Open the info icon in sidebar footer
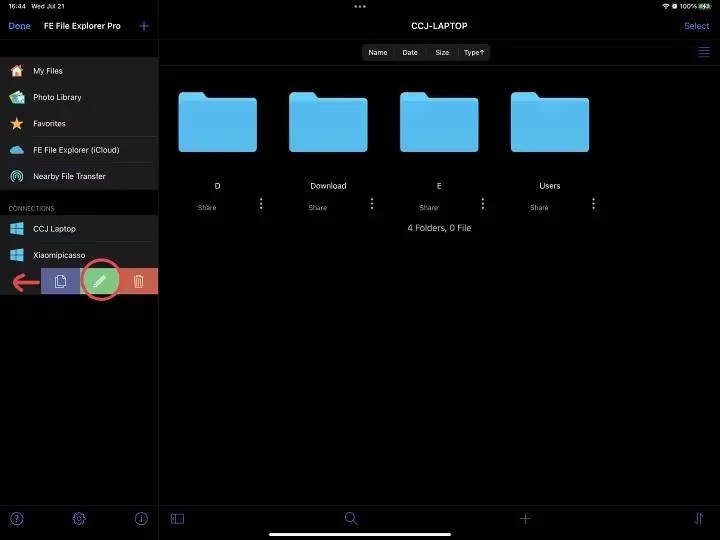720x540 pixels. [x=141, y=518]
